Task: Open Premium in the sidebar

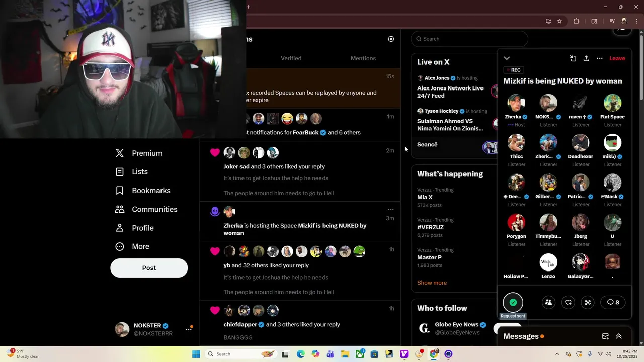Action: coord(139,153)
